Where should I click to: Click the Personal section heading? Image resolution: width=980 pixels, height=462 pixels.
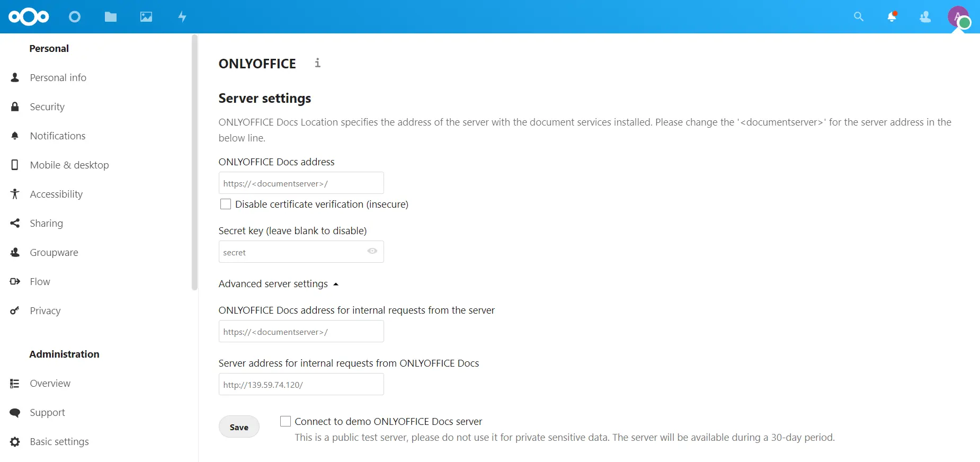click(x=49, y=48)
